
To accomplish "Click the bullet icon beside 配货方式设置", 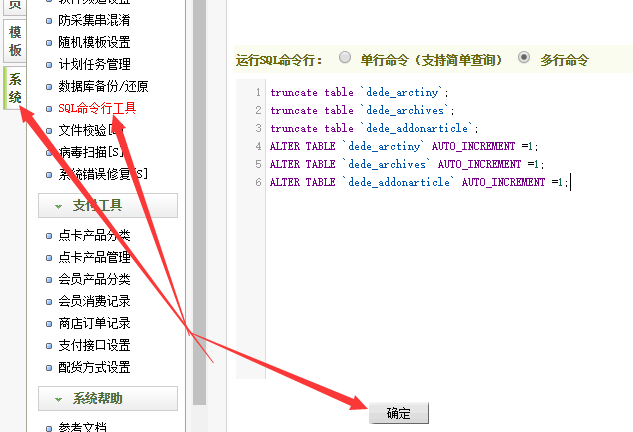I will tap(49, 368).
